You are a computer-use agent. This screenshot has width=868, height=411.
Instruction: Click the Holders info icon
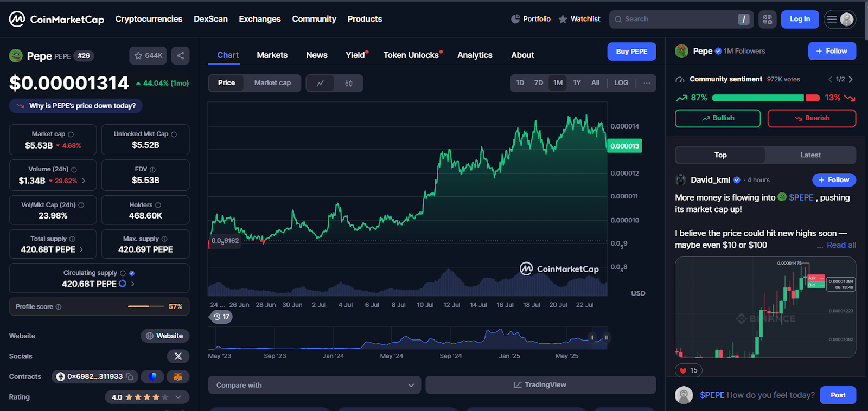[x=158, y=205]
